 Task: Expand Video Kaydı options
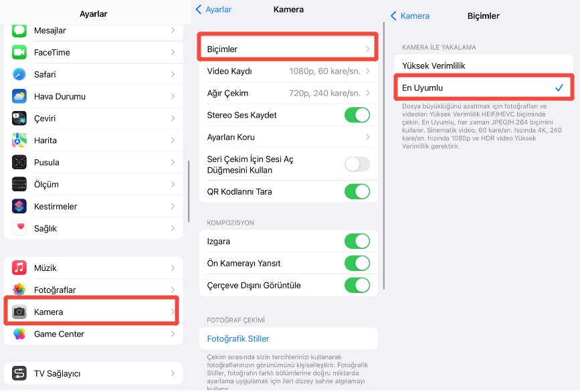(288, 70)
